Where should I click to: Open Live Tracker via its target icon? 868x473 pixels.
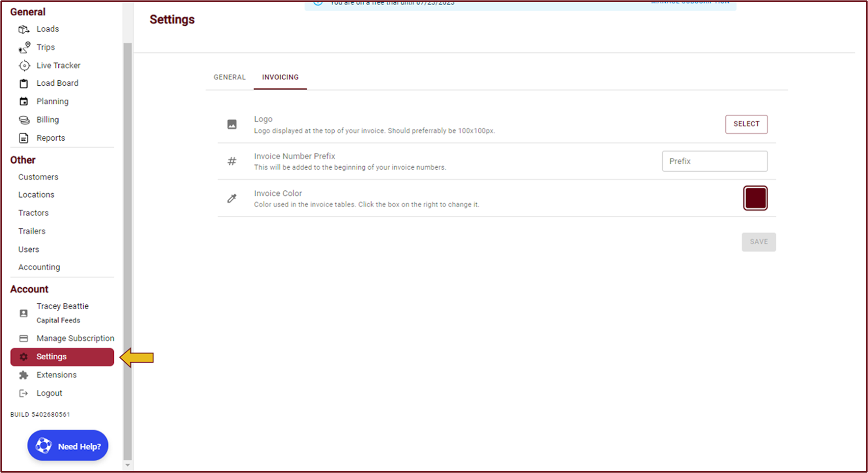click(x=24, y=66)
